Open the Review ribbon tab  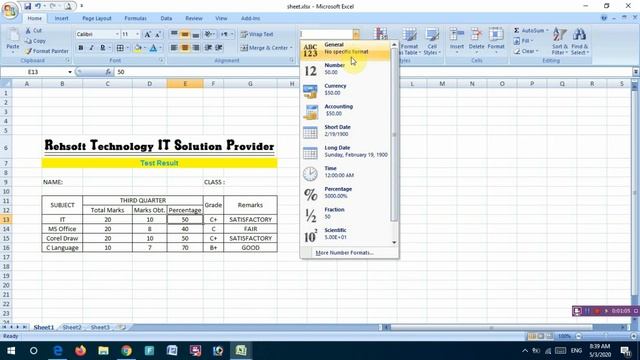tap(194, 18)
